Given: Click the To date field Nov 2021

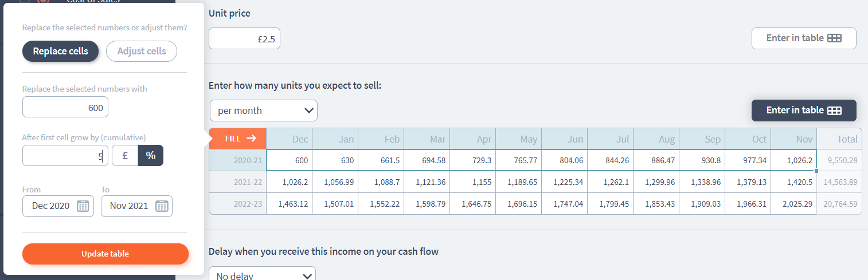Looking at the screenshot, I should coord(129,206).
